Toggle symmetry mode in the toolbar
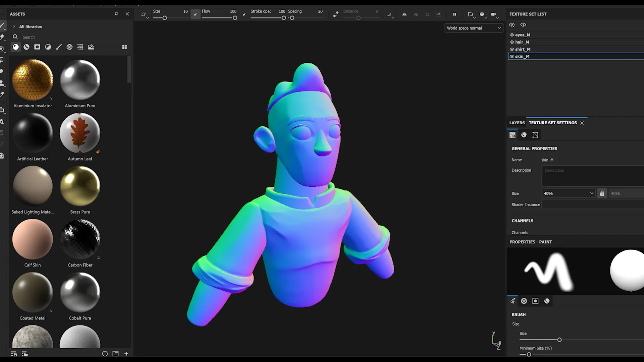Image resolution: width=644 pixels, height=362 pixels. click(x=405, y=14)
